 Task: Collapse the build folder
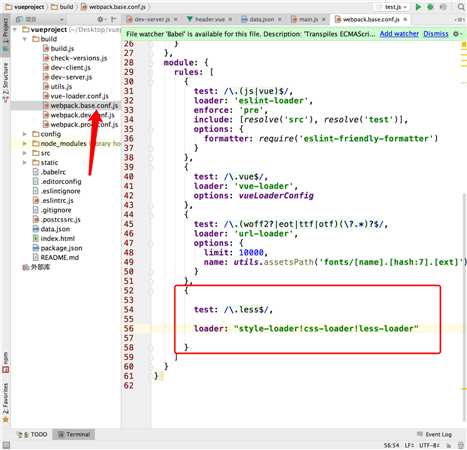(x=25, y=39)
